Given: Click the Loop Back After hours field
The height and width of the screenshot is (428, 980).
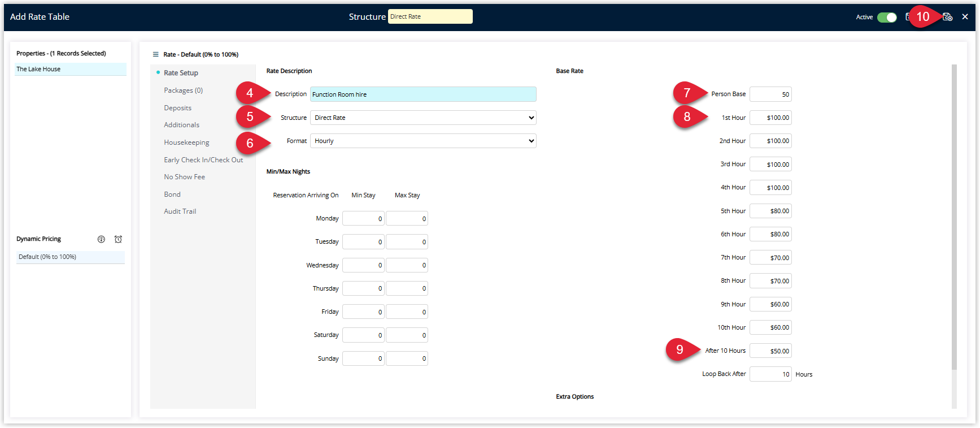Looking at the screenshot, I should [770, 374].
